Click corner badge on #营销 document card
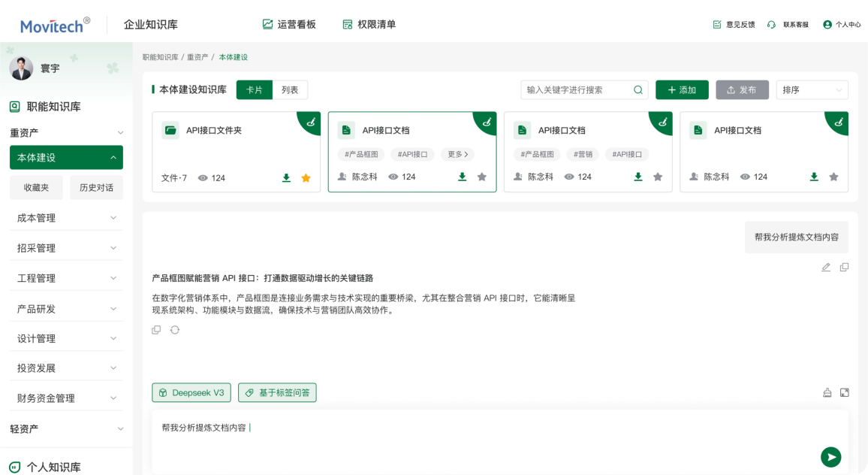This screenshot has height=475, width=868. (662, 122)
